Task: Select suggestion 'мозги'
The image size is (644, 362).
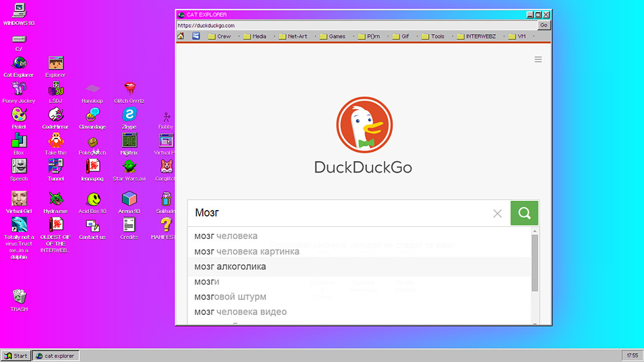Action: click(359, 281)
